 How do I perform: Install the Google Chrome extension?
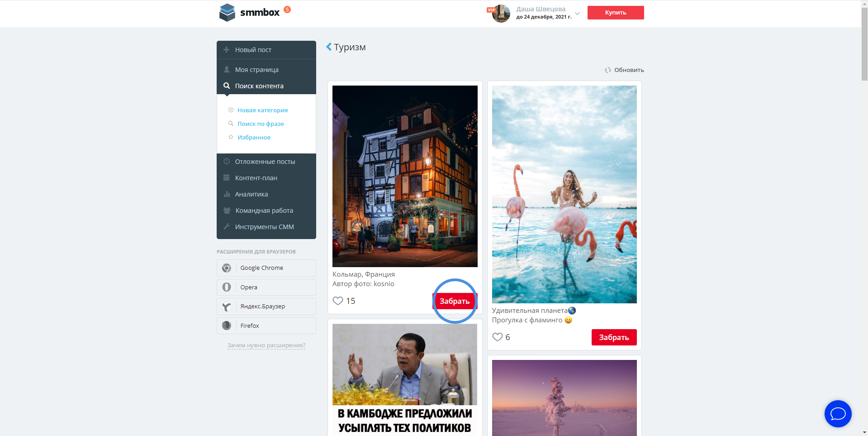point(266,268)
